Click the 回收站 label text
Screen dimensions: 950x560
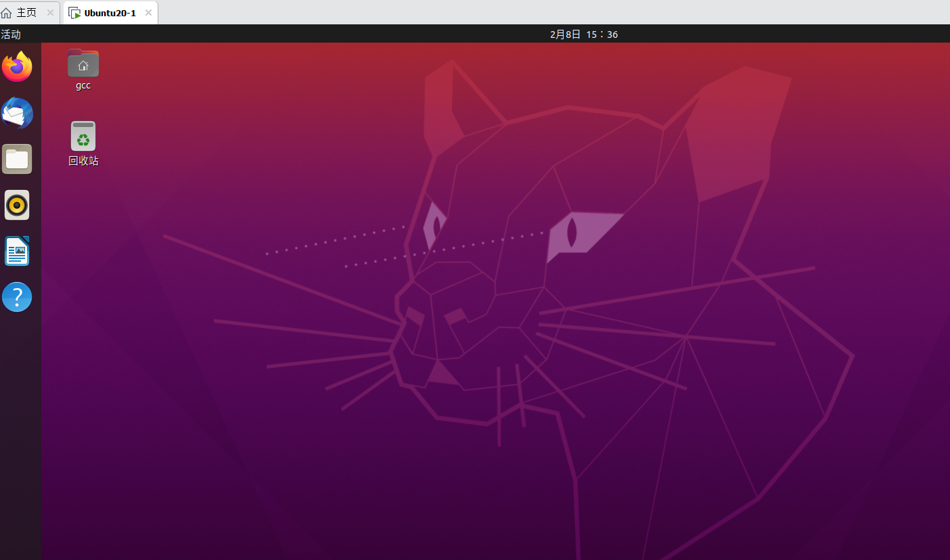[83, 161]
